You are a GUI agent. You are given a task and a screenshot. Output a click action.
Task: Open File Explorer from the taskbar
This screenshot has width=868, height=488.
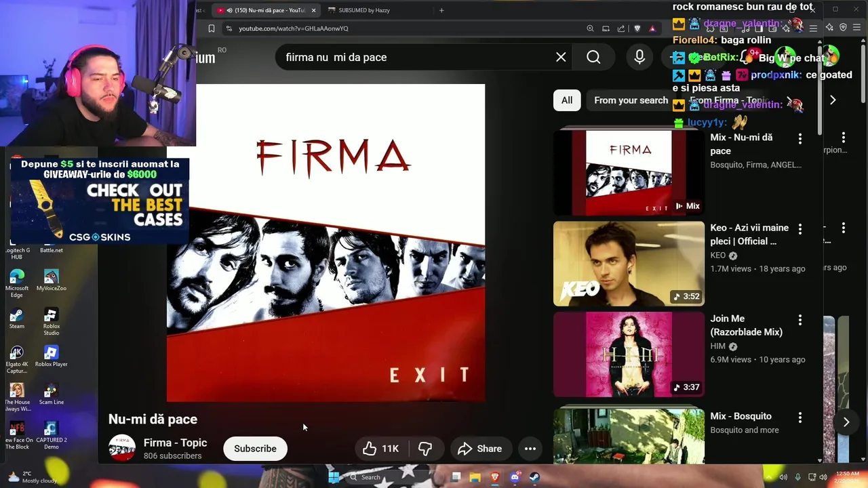click(x=475, y=477)
